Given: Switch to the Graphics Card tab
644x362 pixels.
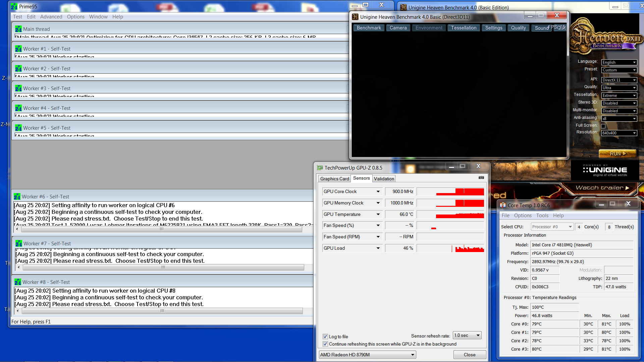Looking at the screenshot, I should 334,179.
